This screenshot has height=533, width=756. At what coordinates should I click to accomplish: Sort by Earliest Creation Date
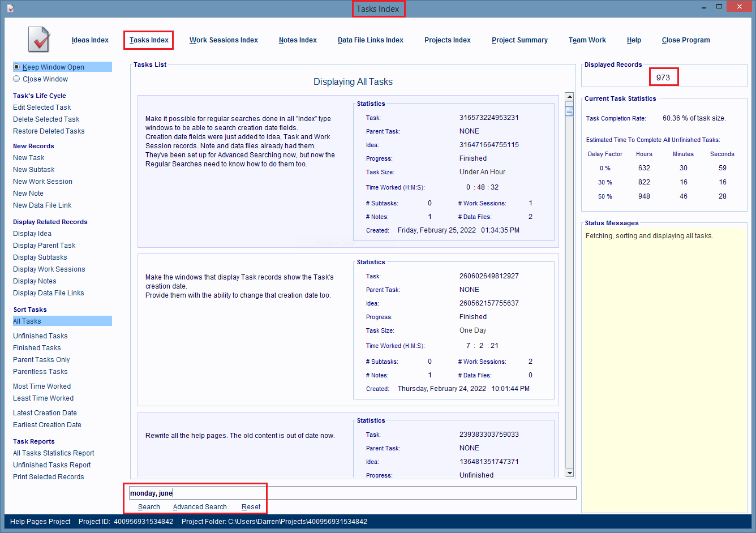pyautogui.click(x=47, y=425)
